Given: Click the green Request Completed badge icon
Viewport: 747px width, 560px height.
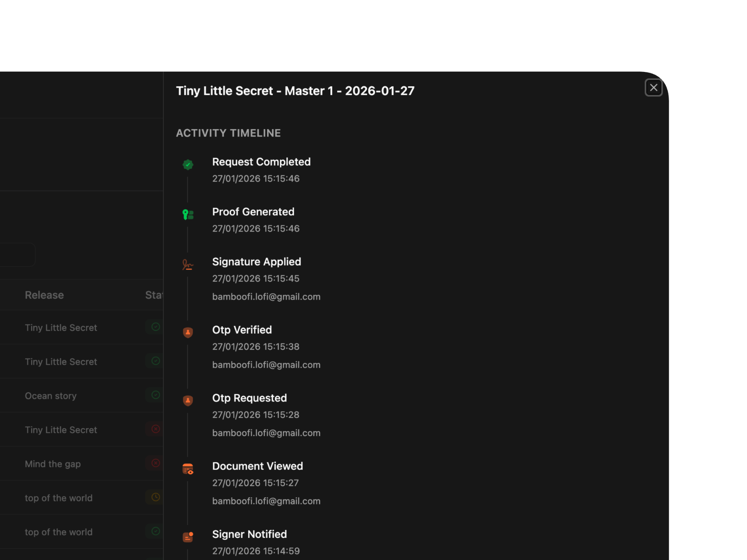Looking at the screenshot, I should (188, 164).
